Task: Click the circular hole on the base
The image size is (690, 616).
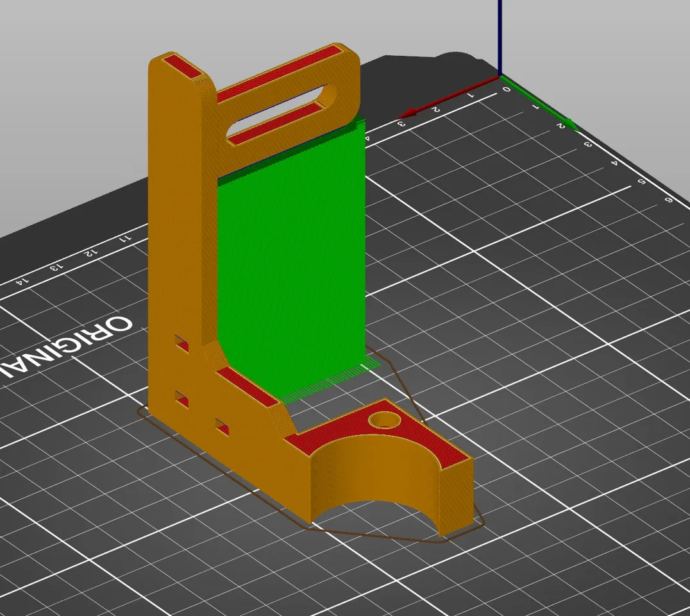Action: pos(385,420)
